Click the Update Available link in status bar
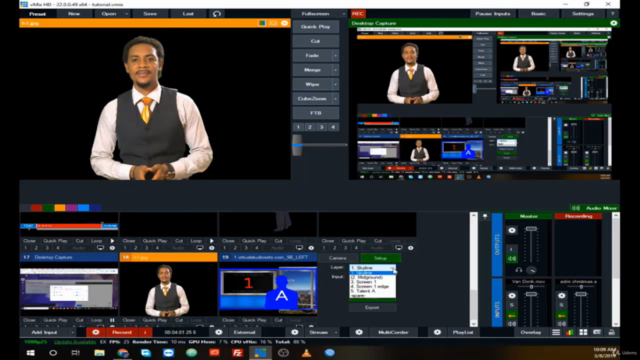 (75, 342)
